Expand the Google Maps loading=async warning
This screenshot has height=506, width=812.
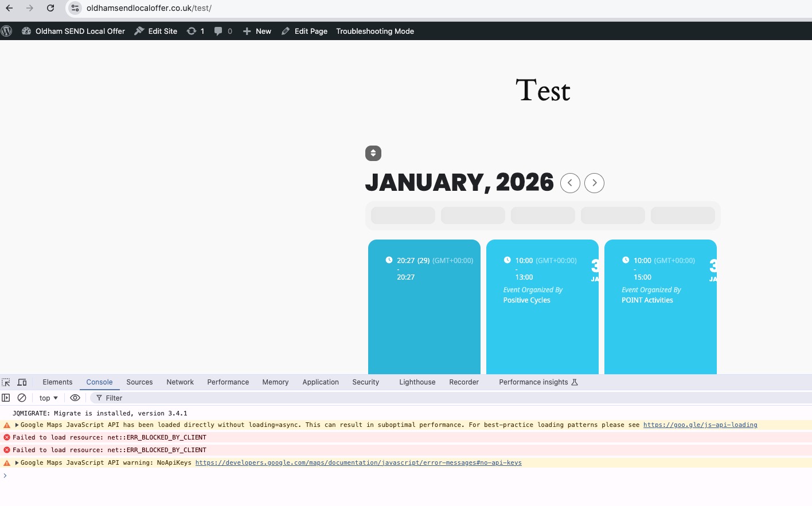point(17,425)
